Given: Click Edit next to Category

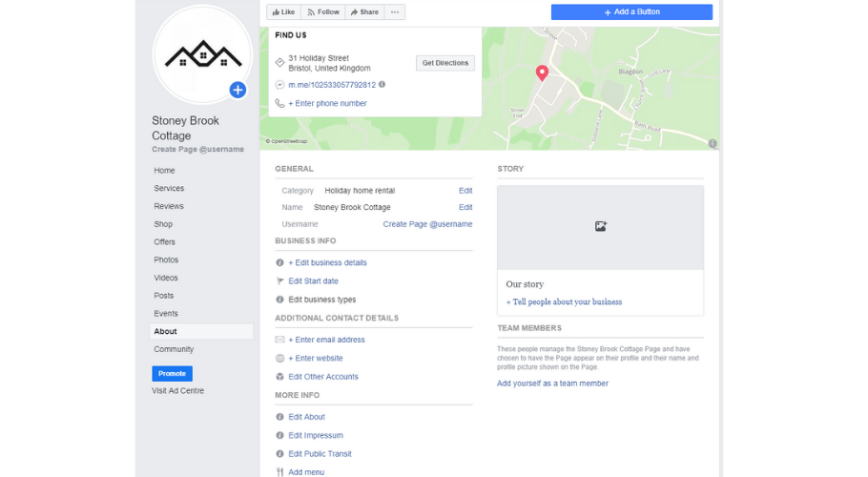Looking at the screenshot, I should [x=465, y=191].
